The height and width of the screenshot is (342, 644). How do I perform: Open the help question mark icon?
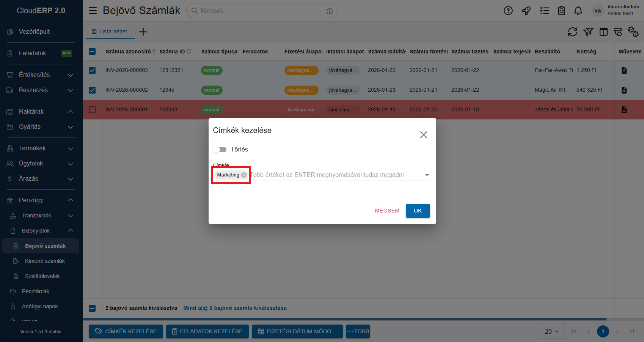click(x=508, y=11)
